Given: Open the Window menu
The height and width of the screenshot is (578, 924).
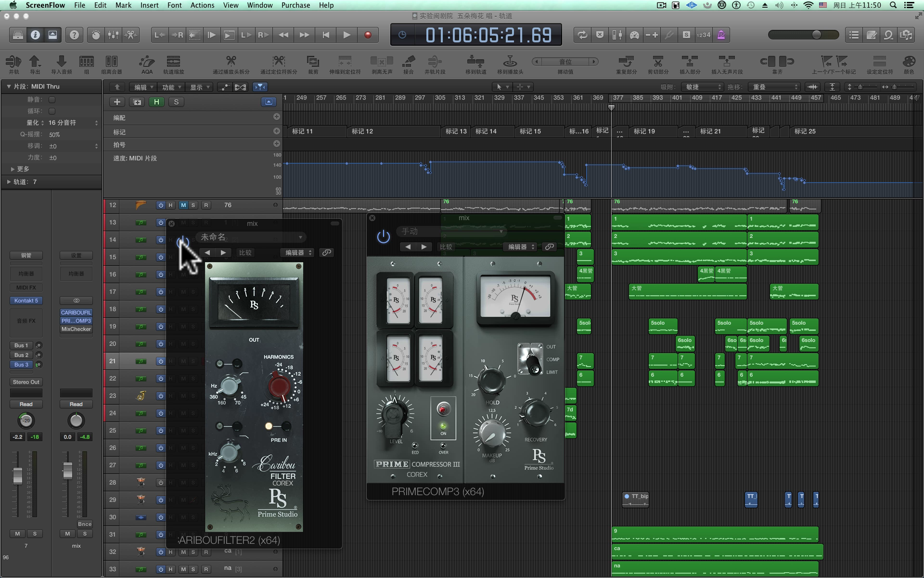Looking at the screenshot, I should 259,5.
